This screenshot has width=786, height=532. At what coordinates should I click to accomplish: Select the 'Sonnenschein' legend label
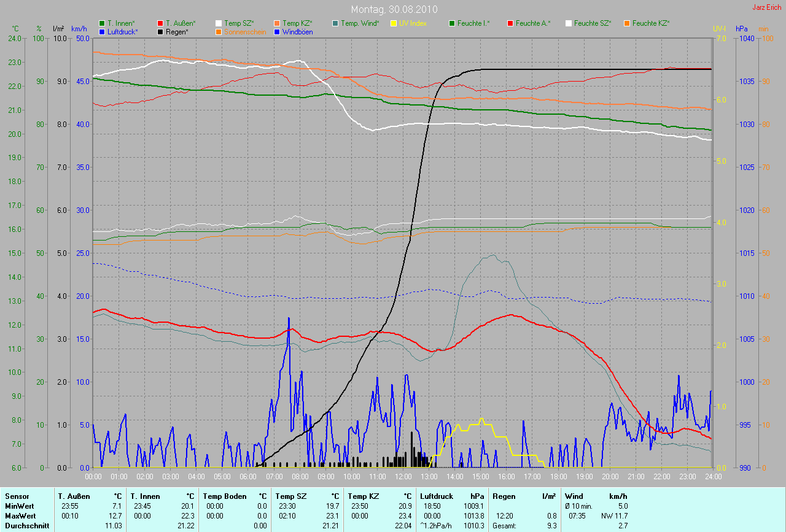pyautogui.click(x=245, y=31)
